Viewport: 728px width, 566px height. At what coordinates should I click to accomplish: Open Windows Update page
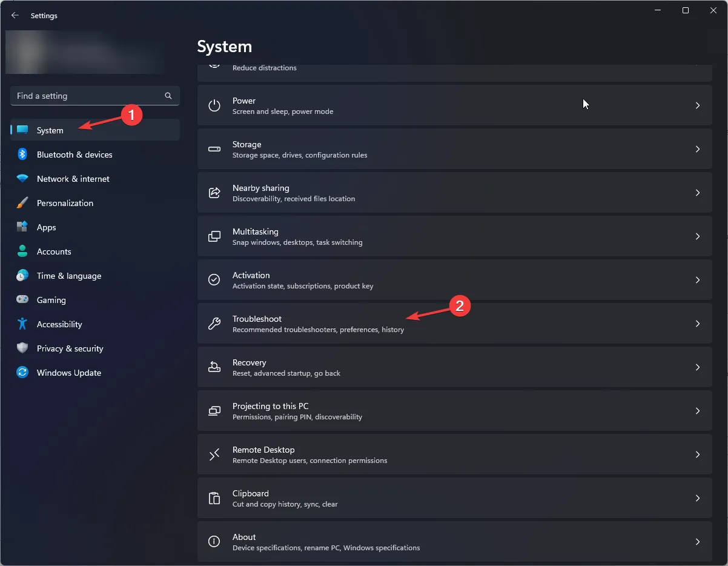coord(95,373)
